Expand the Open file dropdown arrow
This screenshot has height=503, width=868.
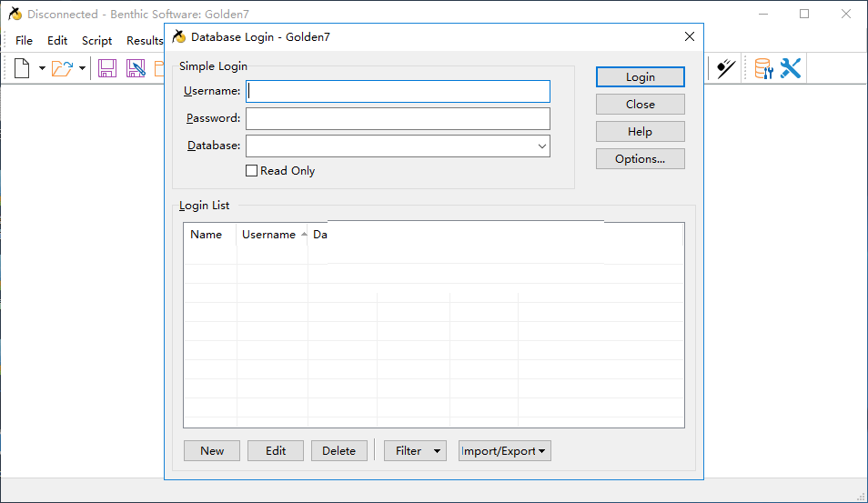tap(82, 68)
